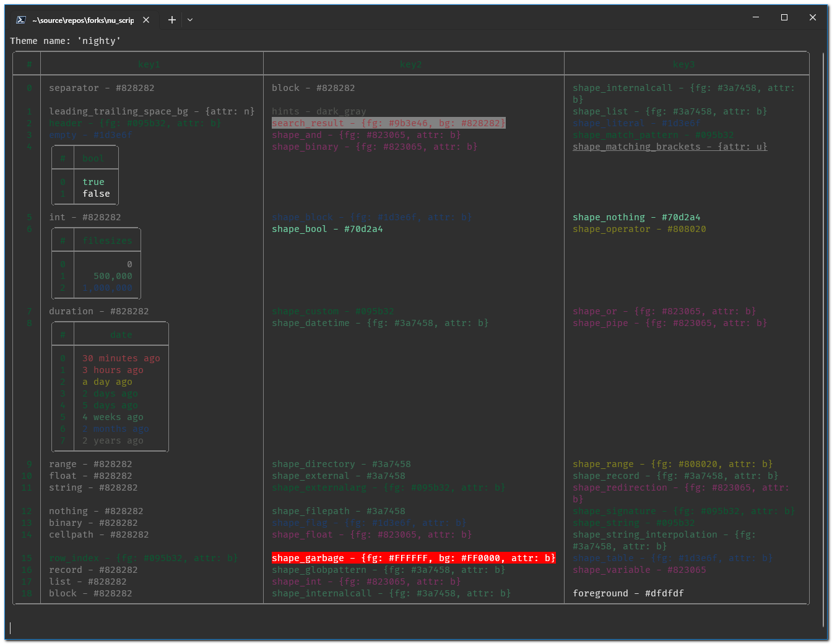The width and height of the screenshot is (832, 644).
Task: Maximize the terminal window
Action: point(784,17)
